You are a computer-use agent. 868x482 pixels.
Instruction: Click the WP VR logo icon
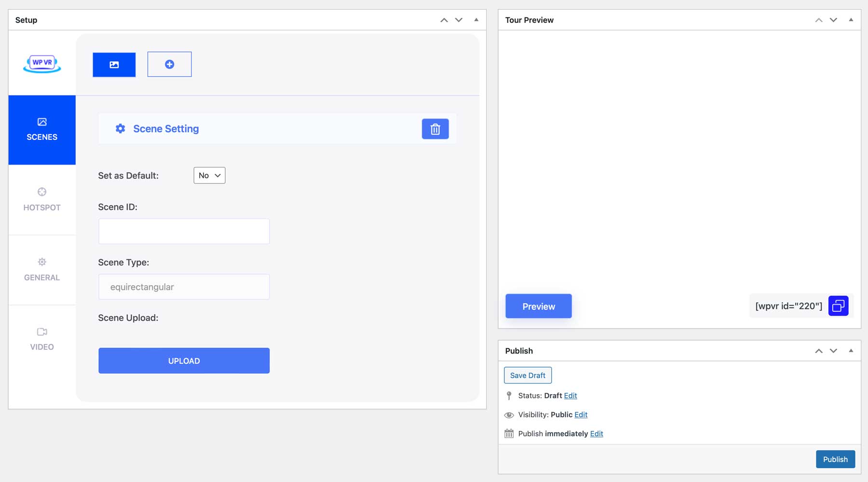(x=42, y=63)
